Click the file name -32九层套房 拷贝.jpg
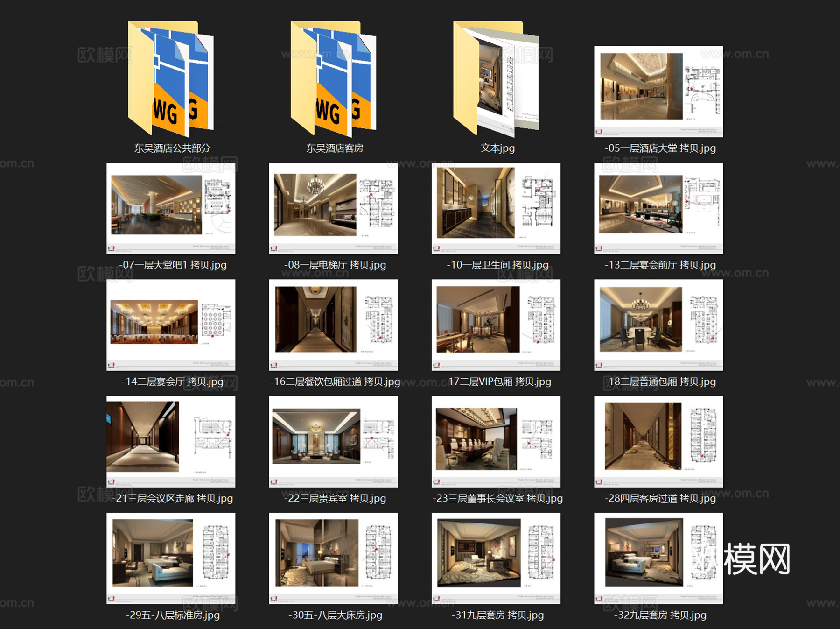 (660, 615)
